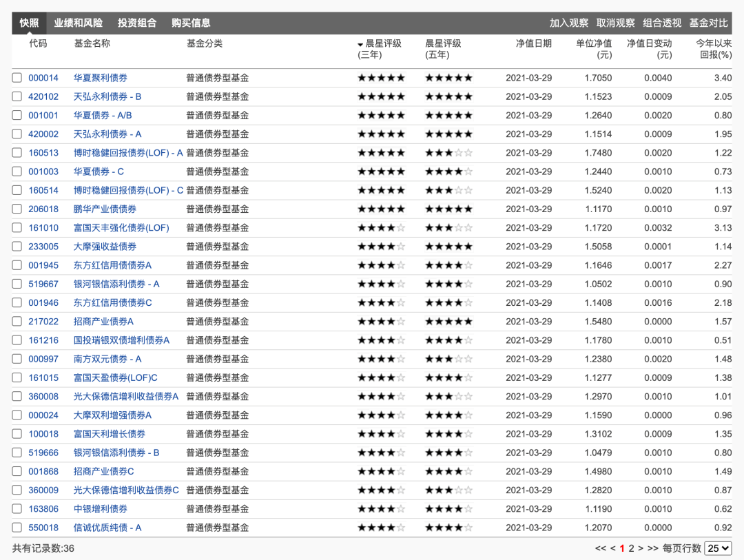Jump to the last page with >>
This screenshot has height=560, width=744.
coord(653,548)
